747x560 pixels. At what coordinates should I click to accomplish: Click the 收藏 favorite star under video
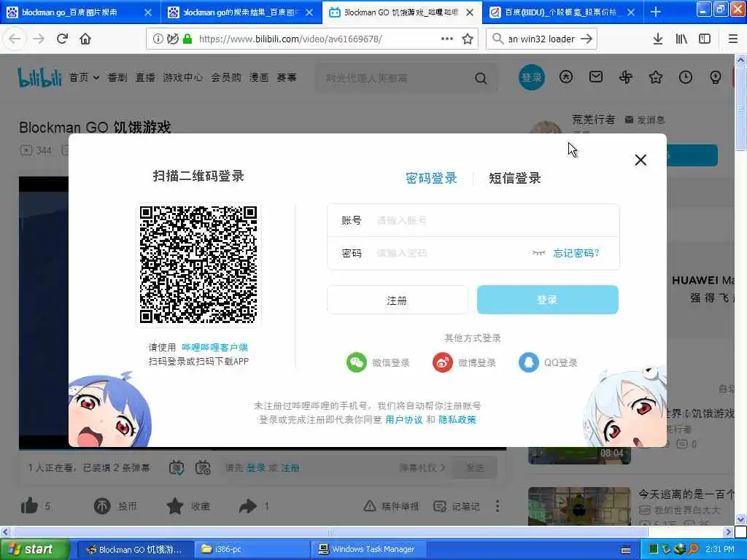(x=175, y=506)
